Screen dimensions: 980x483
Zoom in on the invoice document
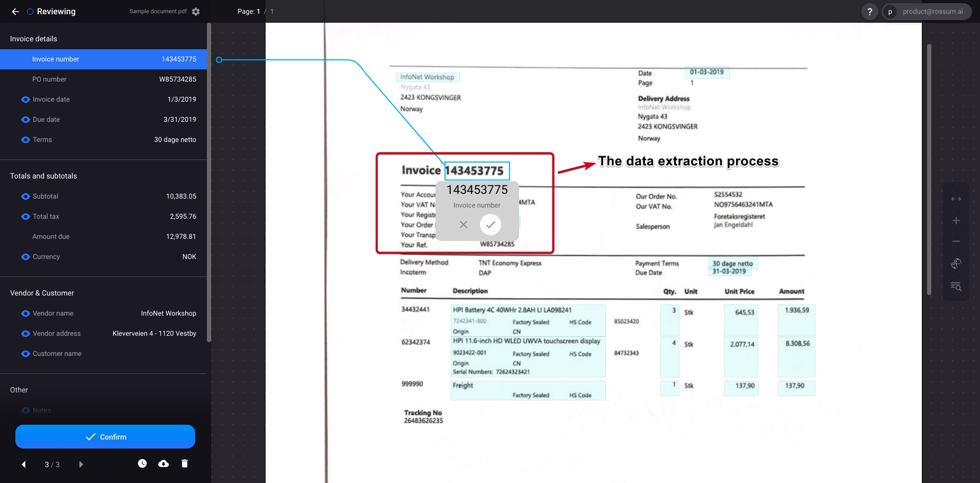(956, 220)
